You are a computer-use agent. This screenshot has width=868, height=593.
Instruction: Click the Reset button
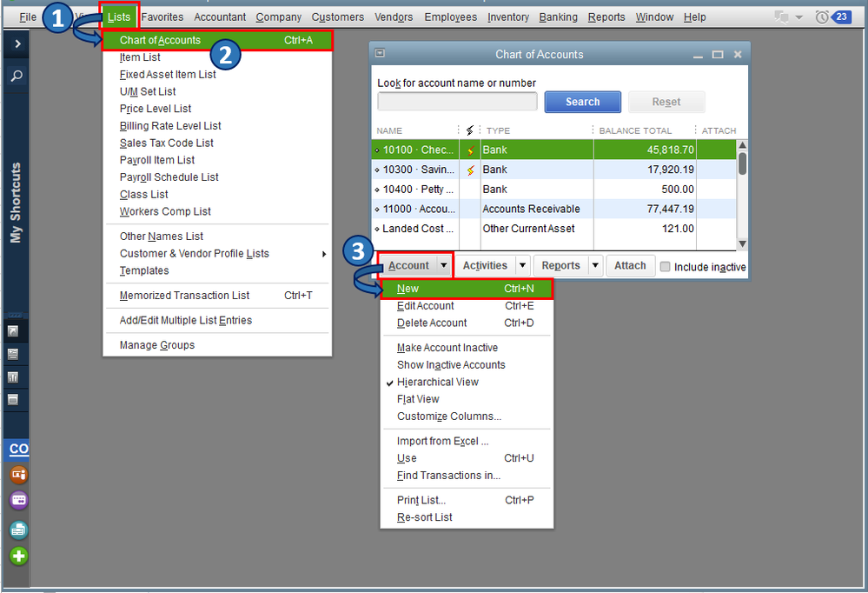tap(666, 102)
